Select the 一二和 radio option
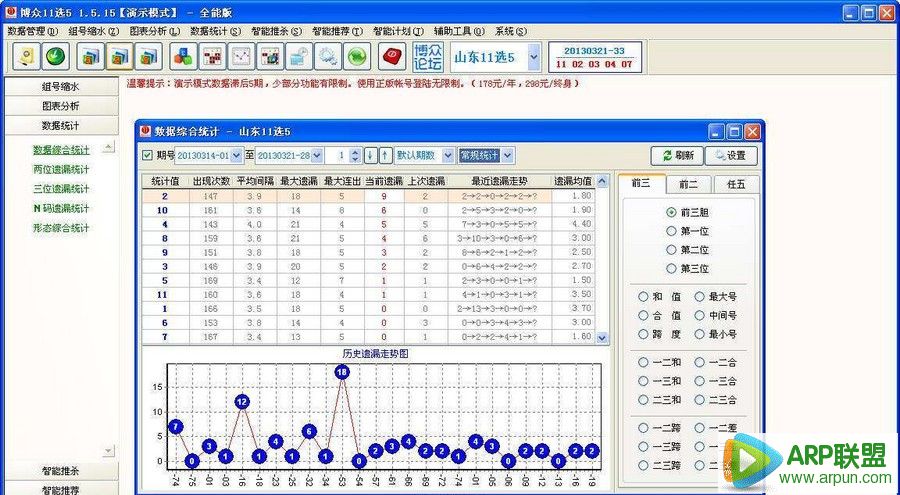The width and height of the screenshot is (900, 495). click(x=643, y=362)
